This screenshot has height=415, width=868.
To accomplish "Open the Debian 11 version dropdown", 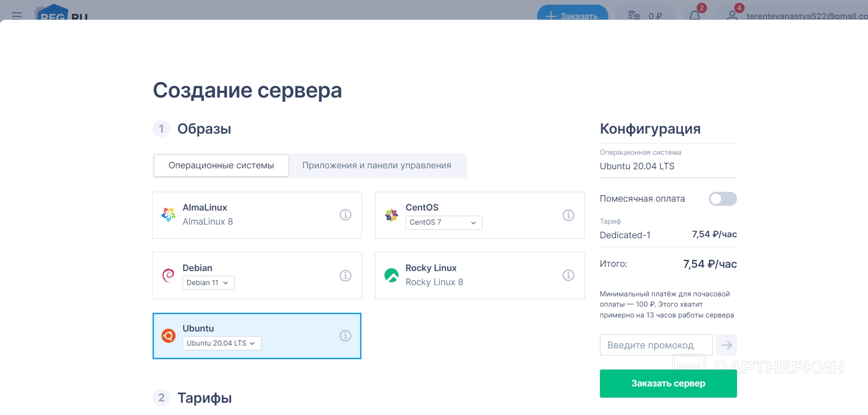I will [208, 283].
